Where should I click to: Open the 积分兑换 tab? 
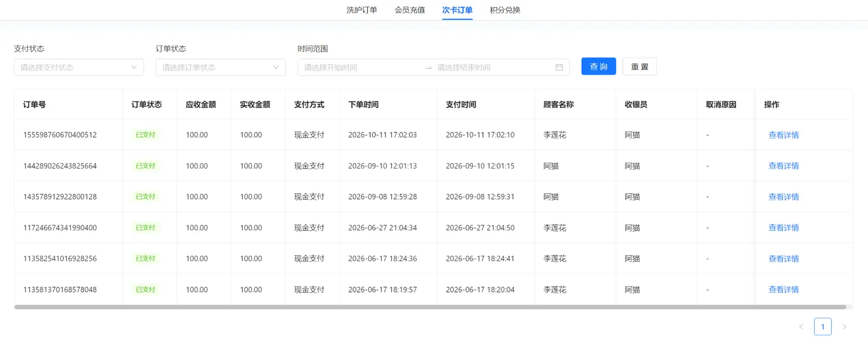[x=505, y=10]
